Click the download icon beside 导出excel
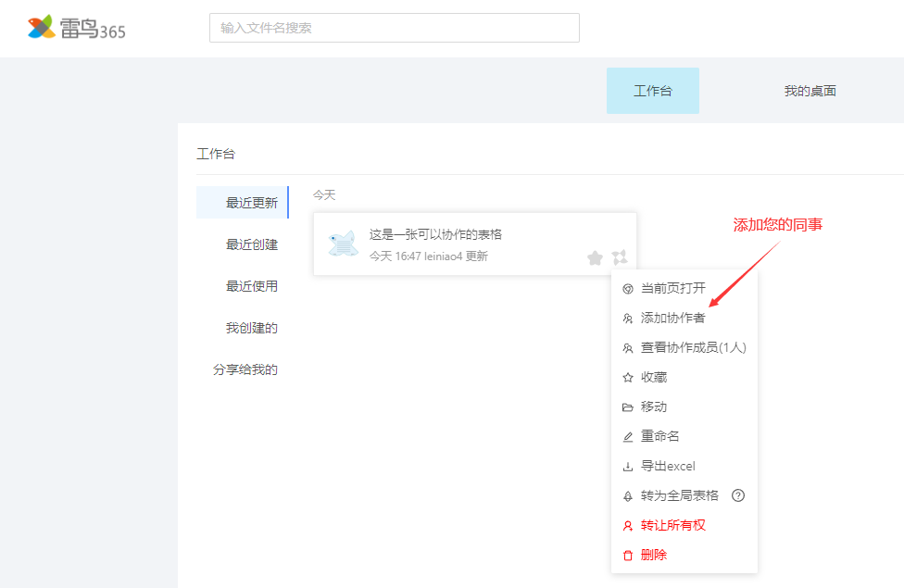904x588 pixels. click(628, 467)
